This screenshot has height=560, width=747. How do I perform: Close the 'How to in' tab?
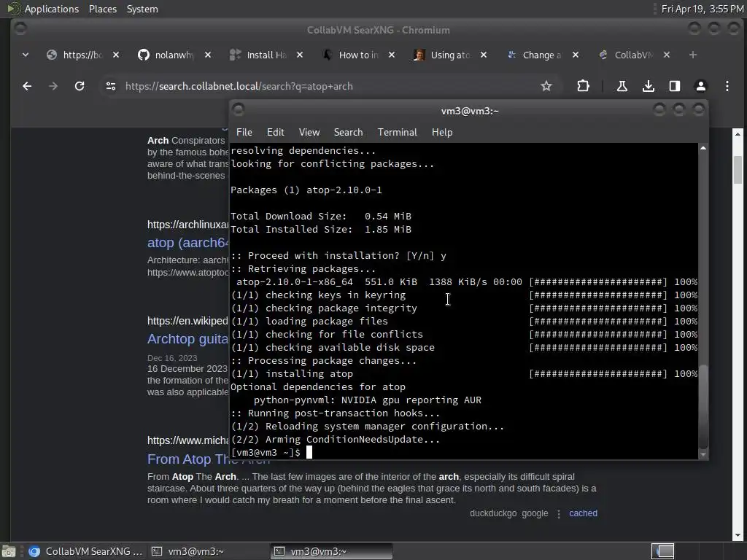(392, 55)
